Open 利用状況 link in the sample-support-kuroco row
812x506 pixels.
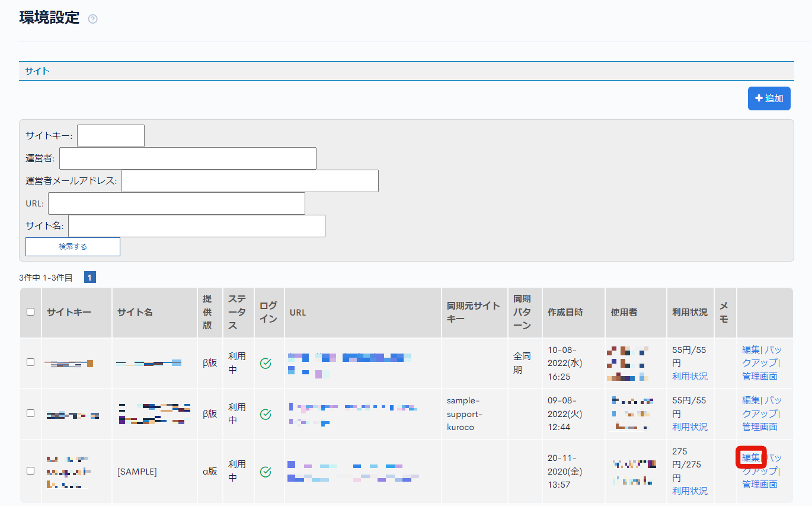tap(690, 427)
